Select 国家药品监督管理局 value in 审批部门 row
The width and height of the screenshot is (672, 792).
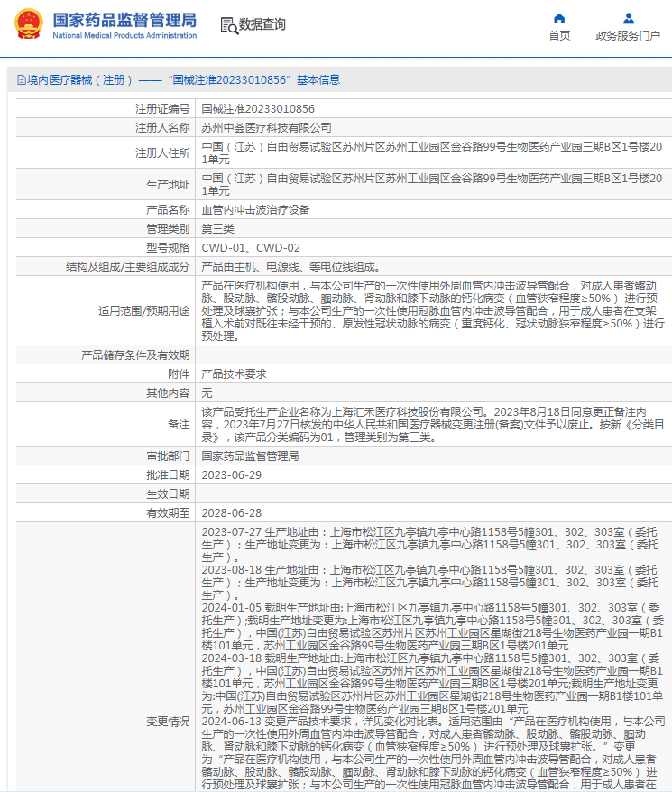coord(250,456)
